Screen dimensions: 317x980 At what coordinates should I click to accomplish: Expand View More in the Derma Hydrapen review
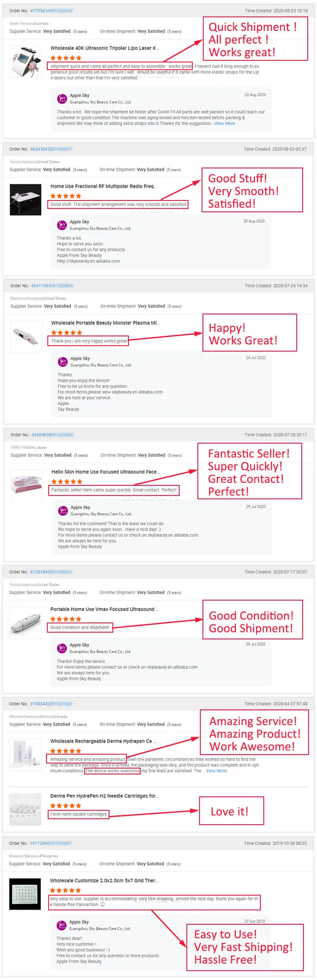pyautogui.click(x=216, y=771)
